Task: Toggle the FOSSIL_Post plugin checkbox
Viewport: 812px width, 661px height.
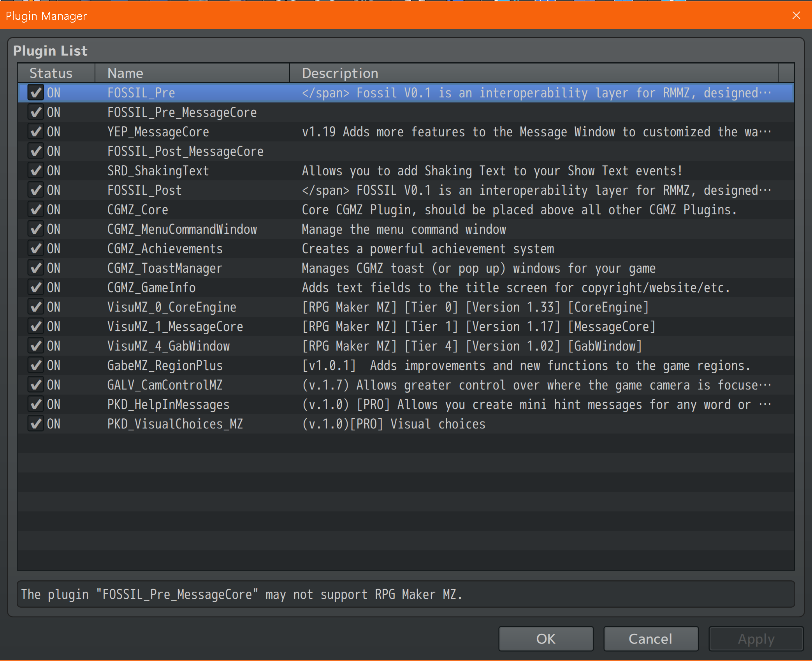Action: pyautogui.click(x=36, y=190)
